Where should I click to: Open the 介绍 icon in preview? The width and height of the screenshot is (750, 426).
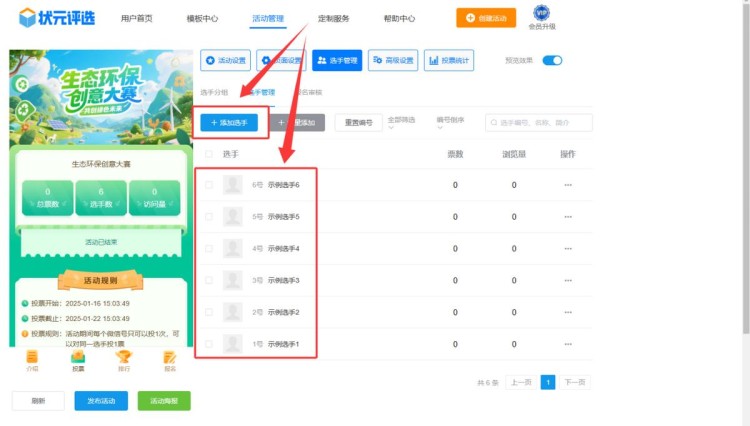32,359
